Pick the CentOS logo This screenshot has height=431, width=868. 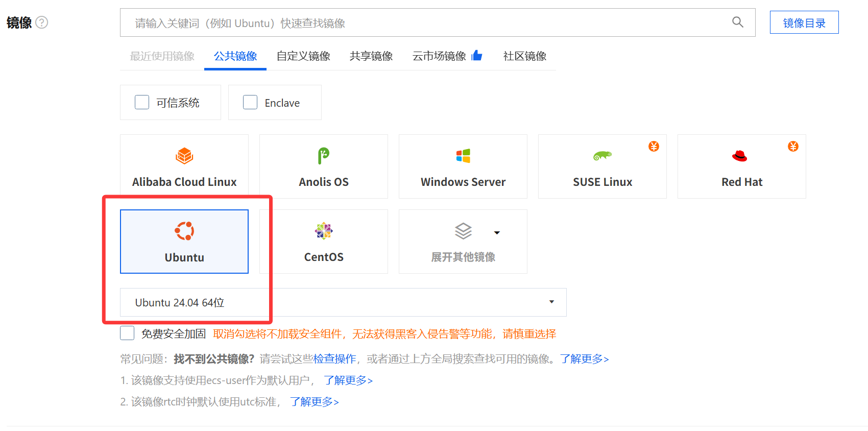tap(324, 231)
